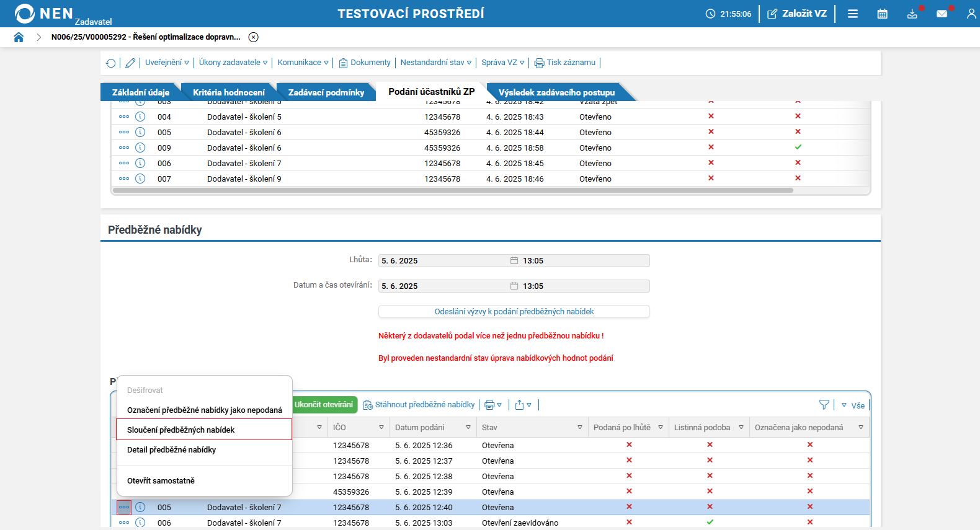Choose Sloučení předběžných nabídek from context menu
This screenshot has height=530, width=980.
coord(204,430)
